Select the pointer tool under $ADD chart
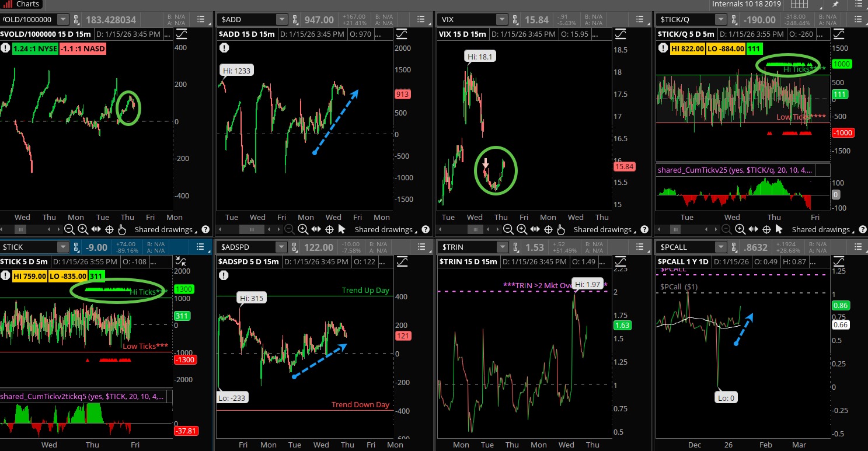This screenshot has width=868, height=451. point(342,229)
